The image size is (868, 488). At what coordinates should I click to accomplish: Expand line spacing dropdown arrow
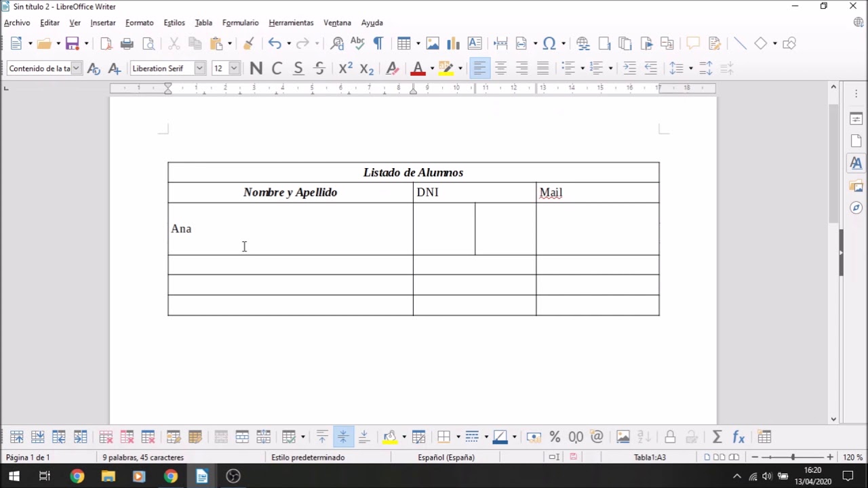click(x=690, y=68)
